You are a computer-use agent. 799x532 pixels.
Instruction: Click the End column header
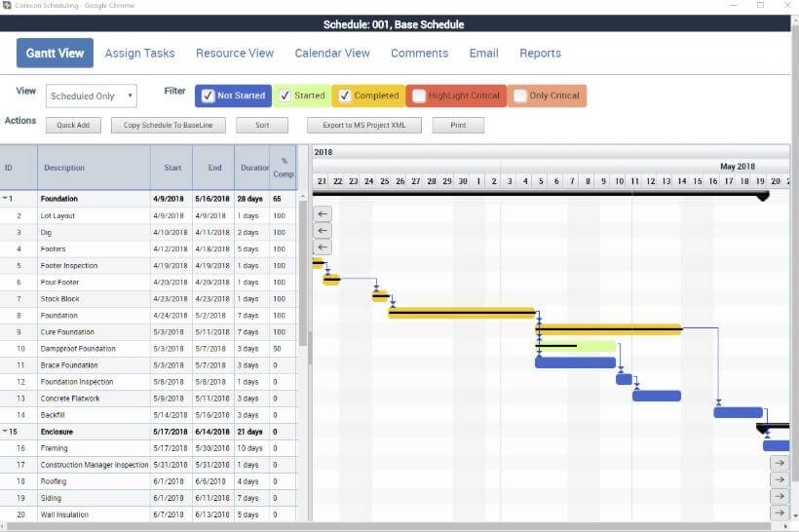coord(214,168)
